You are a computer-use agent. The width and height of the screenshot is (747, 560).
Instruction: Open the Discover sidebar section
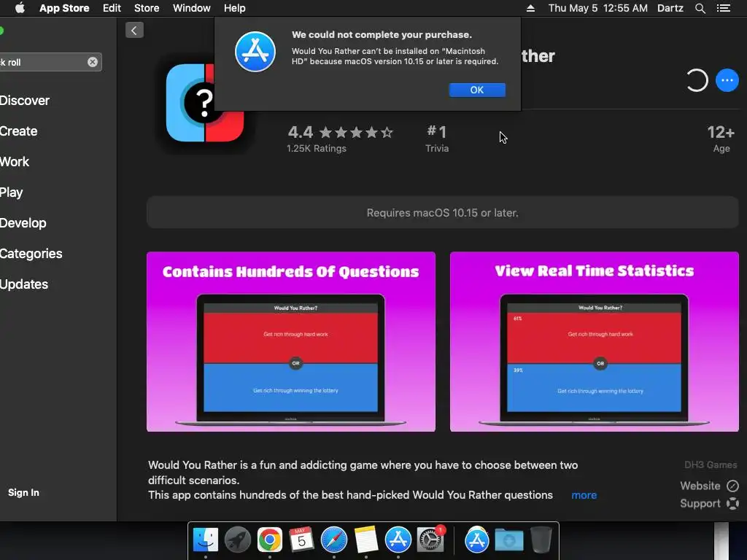pos(25,101)
